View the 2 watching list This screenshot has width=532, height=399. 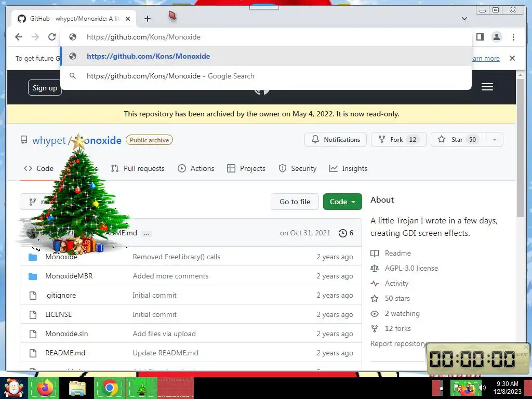tap(395, 313)
